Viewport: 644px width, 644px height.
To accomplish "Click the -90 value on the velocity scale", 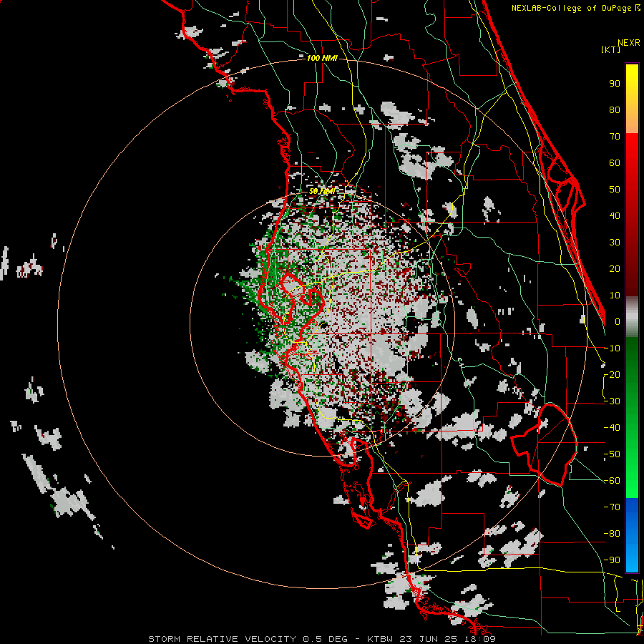I will (x=612, y=560).
